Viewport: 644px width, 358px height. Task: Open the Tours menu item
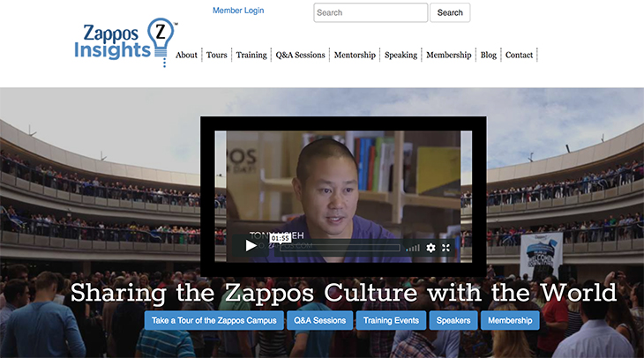tap(216, 55)
